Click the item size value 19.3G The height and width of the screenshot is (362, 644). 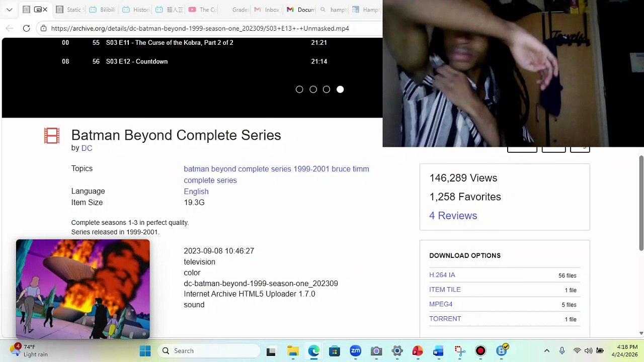pyautogui.click(x=194, y=203)
